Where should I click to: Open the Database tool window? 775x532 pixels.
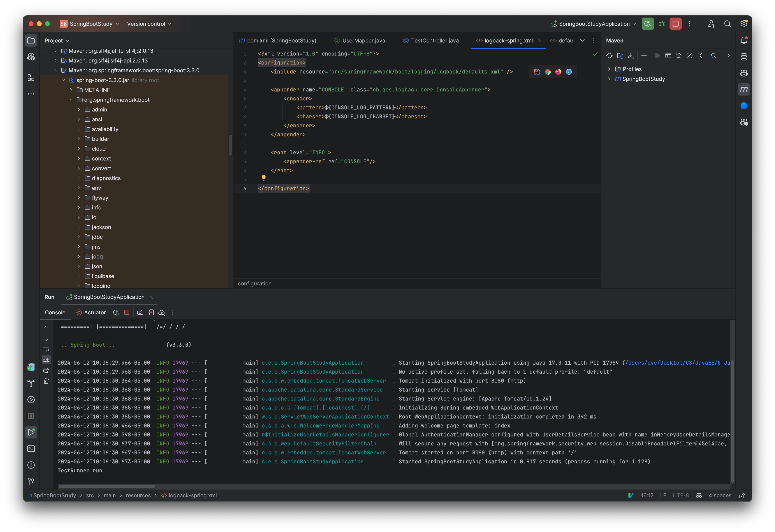(744, 57)
